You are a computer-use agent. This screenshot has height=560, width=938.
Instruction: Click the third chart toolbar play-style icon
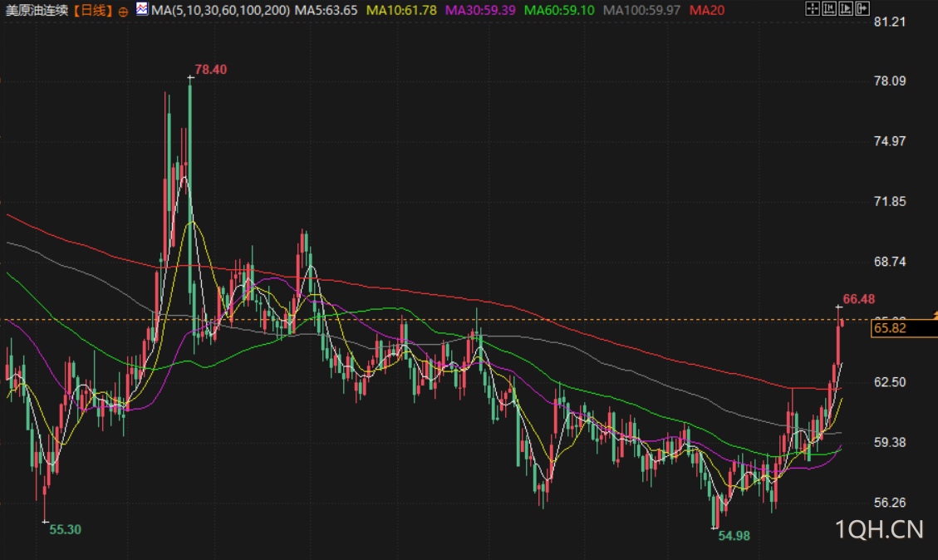coord(846,8)
